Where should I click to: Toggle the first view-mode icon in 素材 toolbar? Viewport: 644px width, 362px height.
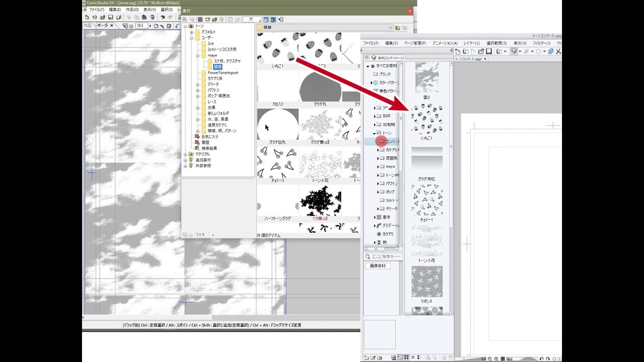pyautogui.click(x=266, y=20)
